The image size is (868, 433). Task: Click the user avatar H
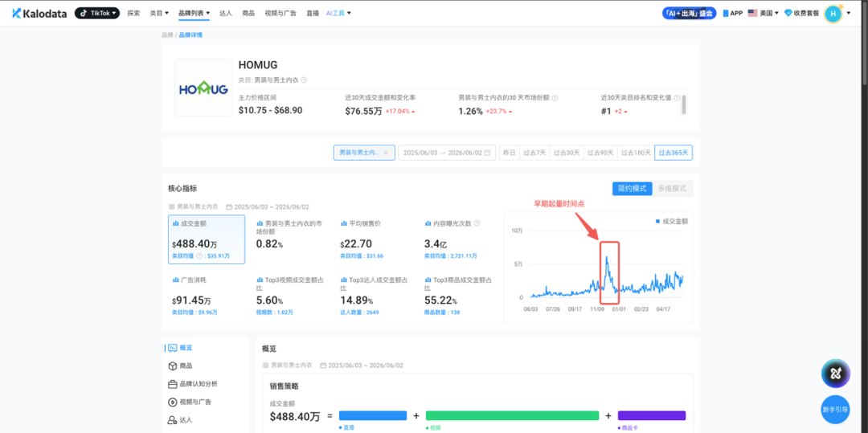tap(833, 14)
